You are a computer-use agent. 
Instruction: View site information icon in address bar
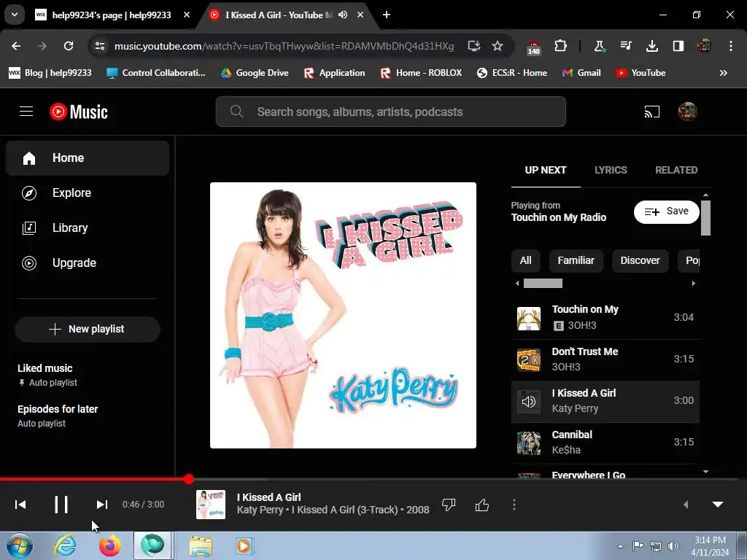point(99,46)
